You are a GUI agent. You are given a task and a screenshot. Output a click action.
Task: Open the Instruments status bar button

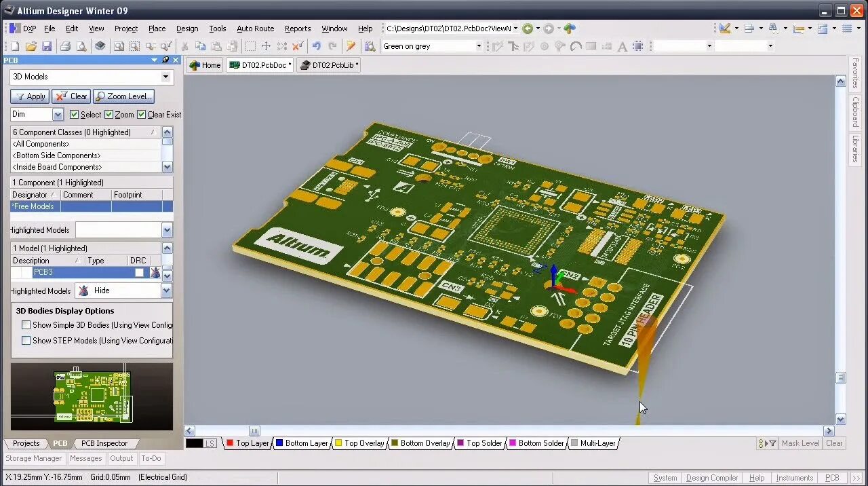(x=795, y=478)
